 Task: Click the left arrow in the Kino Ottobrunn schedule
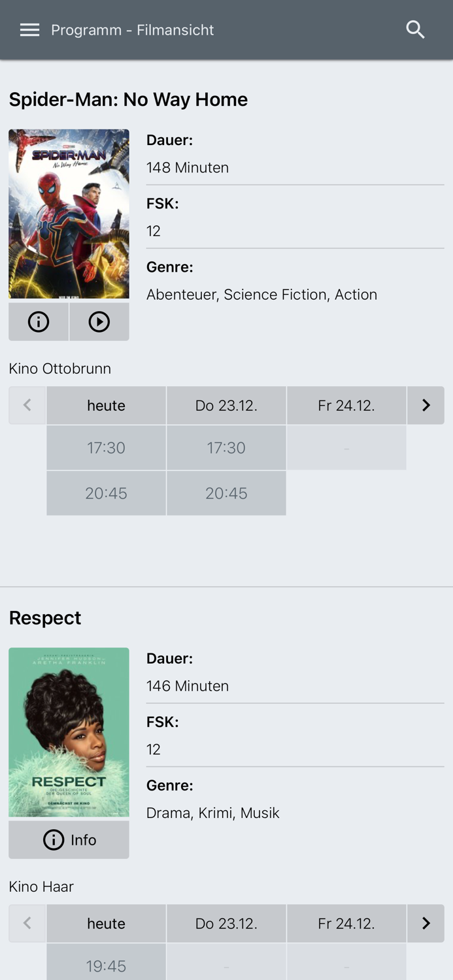(27, 405)
